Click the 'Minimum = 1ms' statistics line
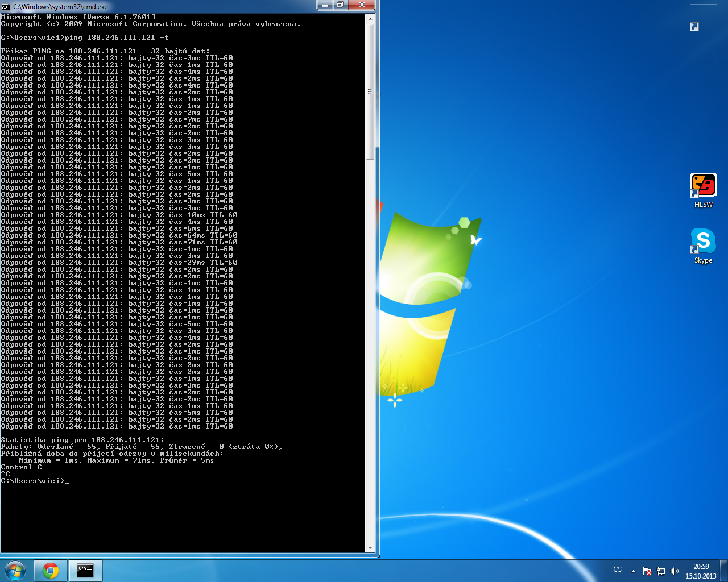728x582 pixels. click(x=117, y=460)
